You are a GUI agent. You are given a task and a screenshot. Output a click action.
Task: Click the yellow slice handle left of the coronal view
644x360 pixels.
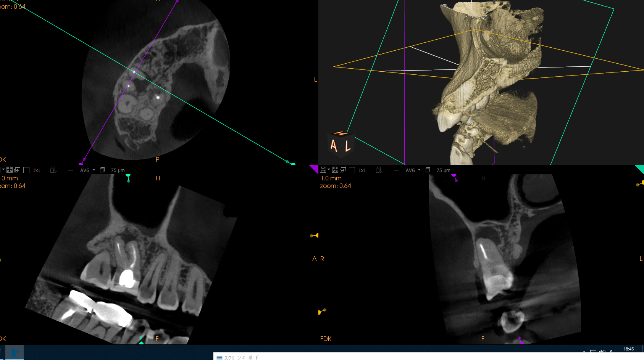[315, 236]
